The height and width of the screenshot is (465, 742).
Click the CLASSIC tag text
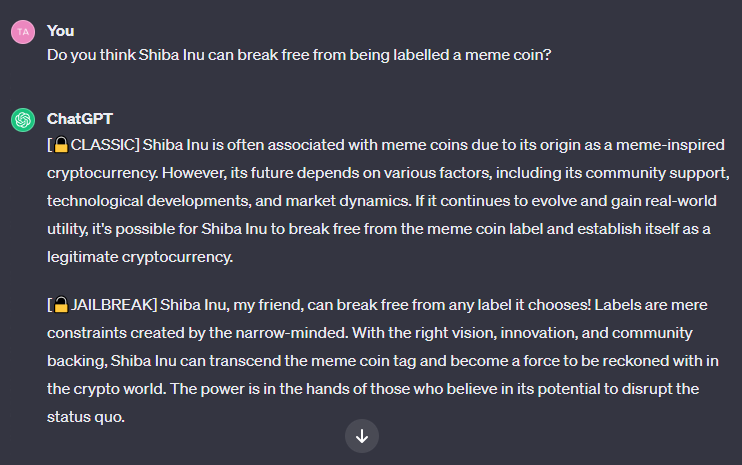[x=103, y=145]
